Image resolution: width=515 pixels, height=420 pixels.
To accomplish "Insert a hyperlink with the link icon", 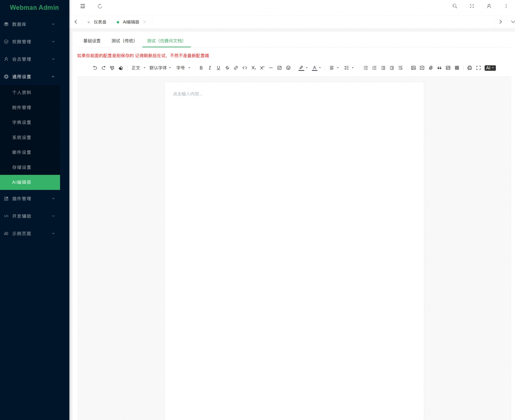I will click(236, 68).
